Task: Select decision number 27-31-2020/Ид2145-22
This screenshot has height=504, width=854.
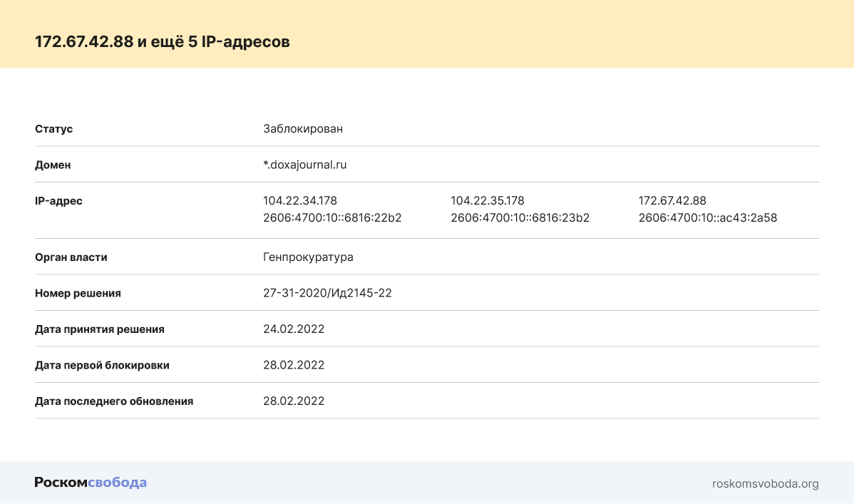Action: click(327, 293)
